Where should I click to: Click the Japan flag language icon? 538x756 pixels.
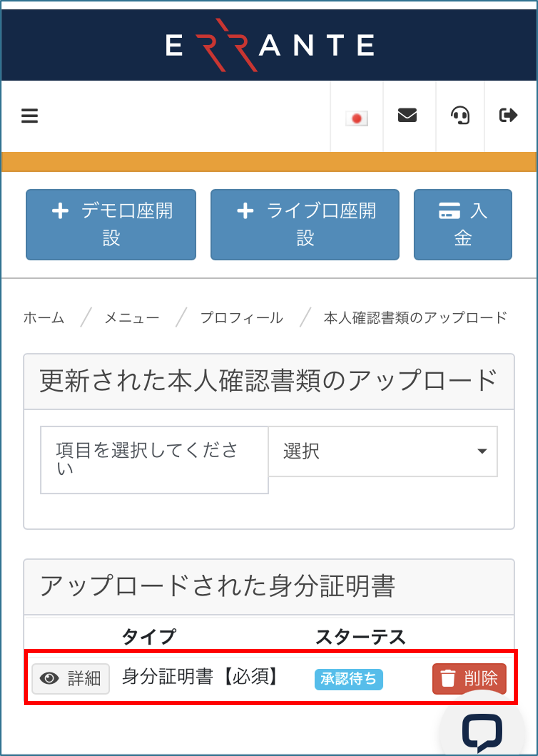[357, 118]
